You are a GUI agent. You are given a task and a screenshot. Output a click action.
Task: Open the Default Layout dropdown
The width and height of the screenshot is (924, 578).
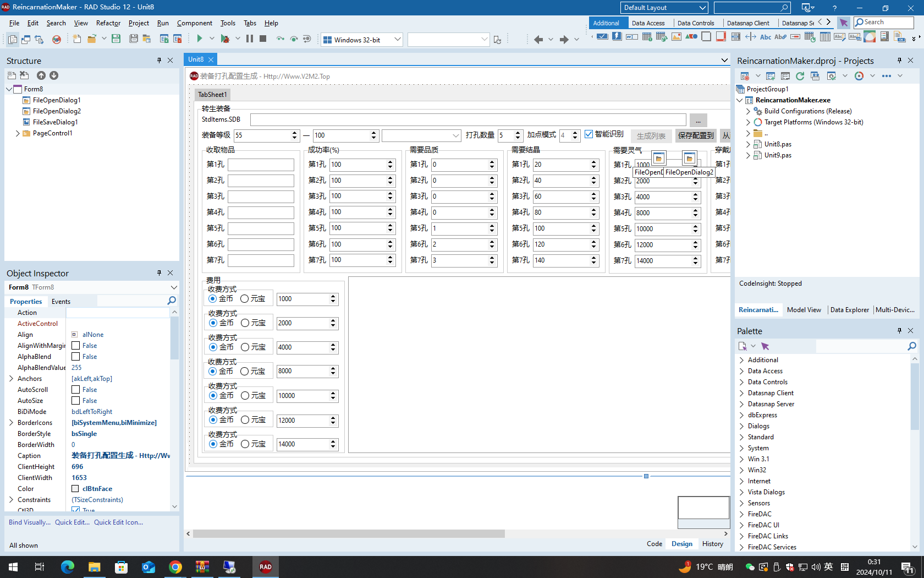point(702,8)
